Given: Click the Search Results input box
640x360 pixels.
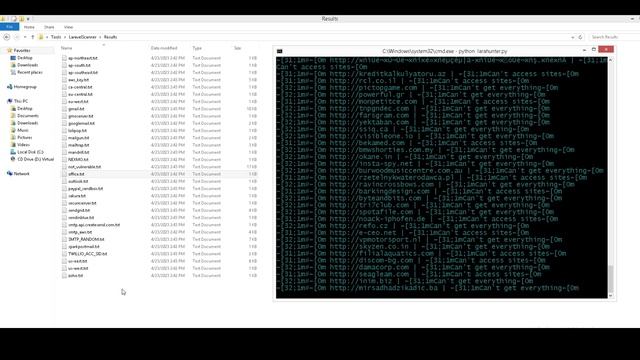Looking at the screenshot, I should tap(614, 37).
